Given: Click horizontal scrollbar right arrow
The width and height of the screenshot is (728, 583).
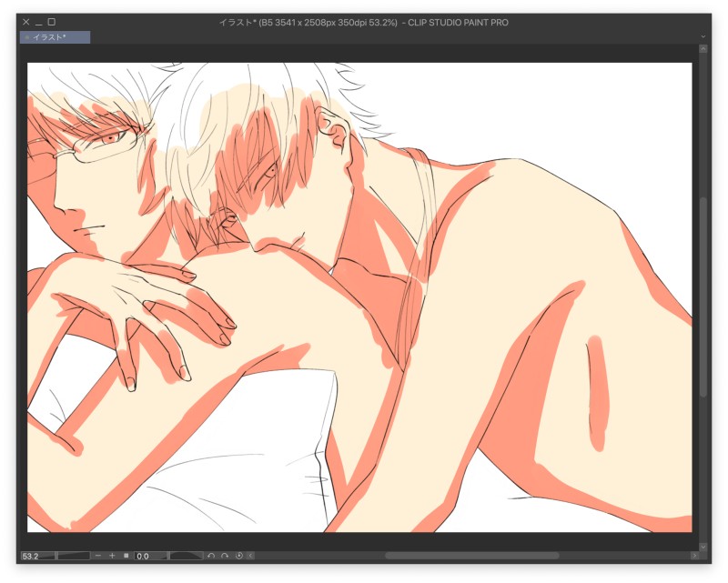Looking at the screenshot, I should tap(694, 556).
